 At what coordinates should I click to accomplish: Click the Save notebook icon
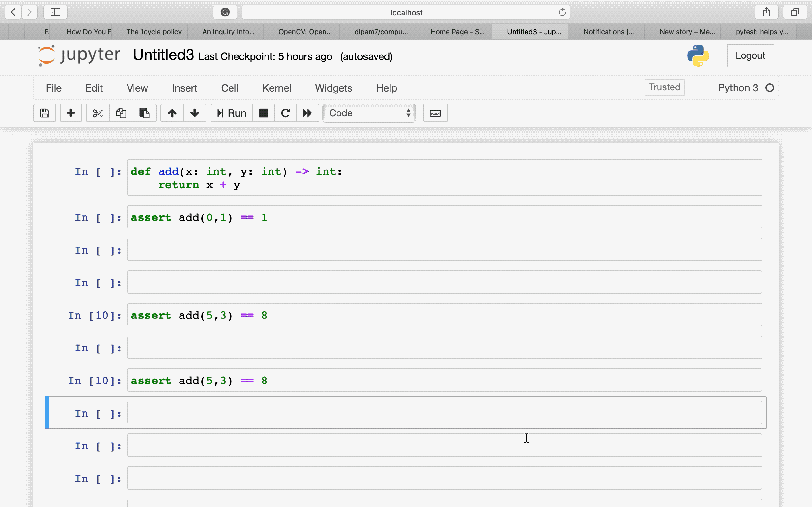point(44,113)
